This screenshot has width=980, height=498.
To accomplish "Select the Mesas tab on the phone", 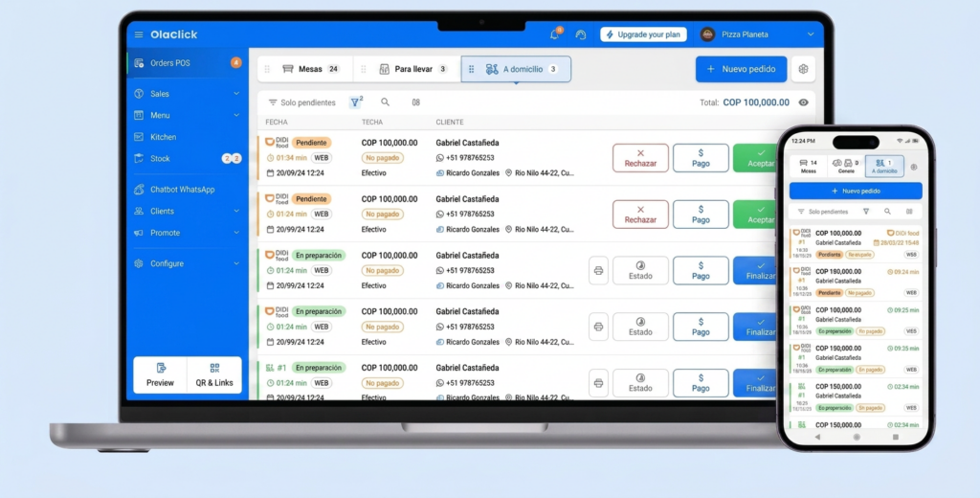I will point(809,167).
